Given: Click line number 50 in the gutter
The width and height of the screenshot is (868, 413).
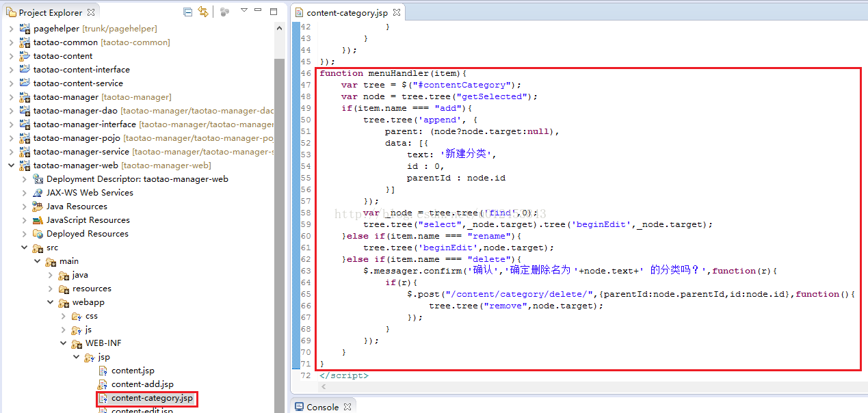Looking at the screenshot, I should click(306, 120).
